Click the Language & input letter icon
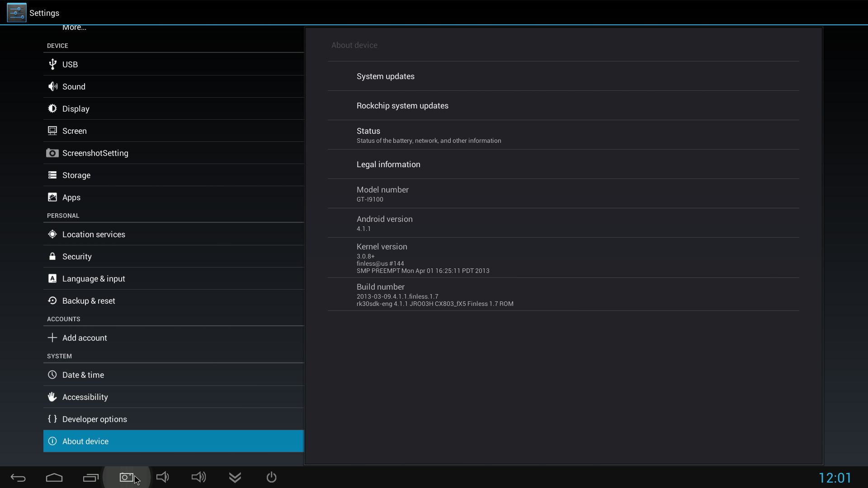This screenshot has height=488, width=868. 52,278
